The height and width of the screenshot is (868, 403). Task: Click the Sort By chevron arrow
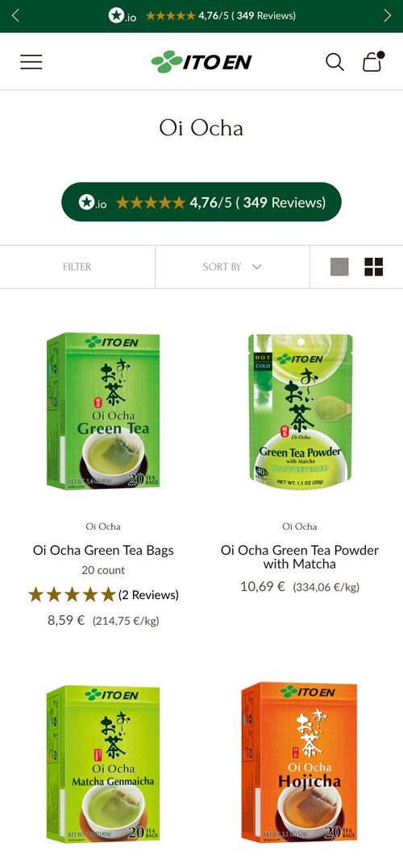(256, 267)
